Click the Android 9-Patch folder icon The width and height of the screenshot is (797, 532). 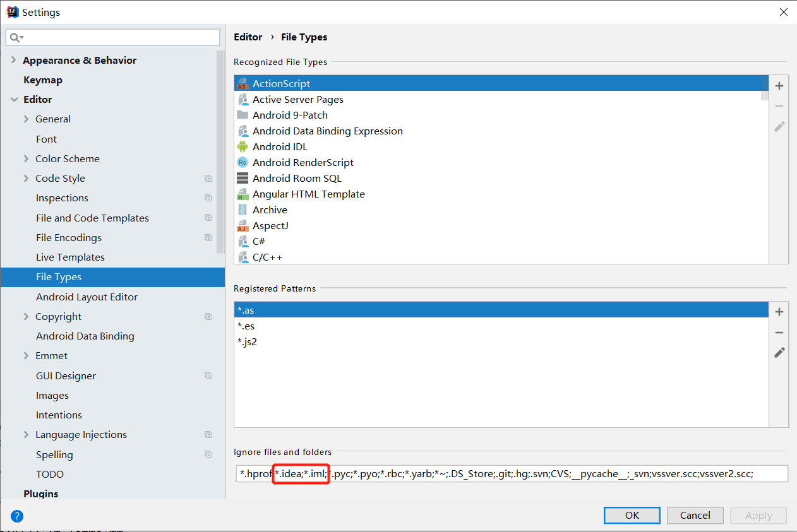[x=243, y=115]
